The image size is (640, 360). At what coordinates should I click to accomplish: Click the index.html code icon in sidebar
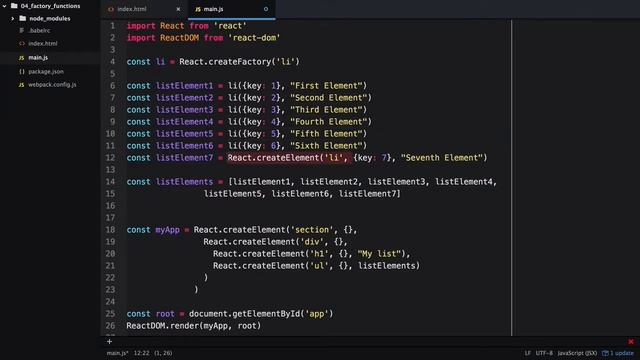22,43
